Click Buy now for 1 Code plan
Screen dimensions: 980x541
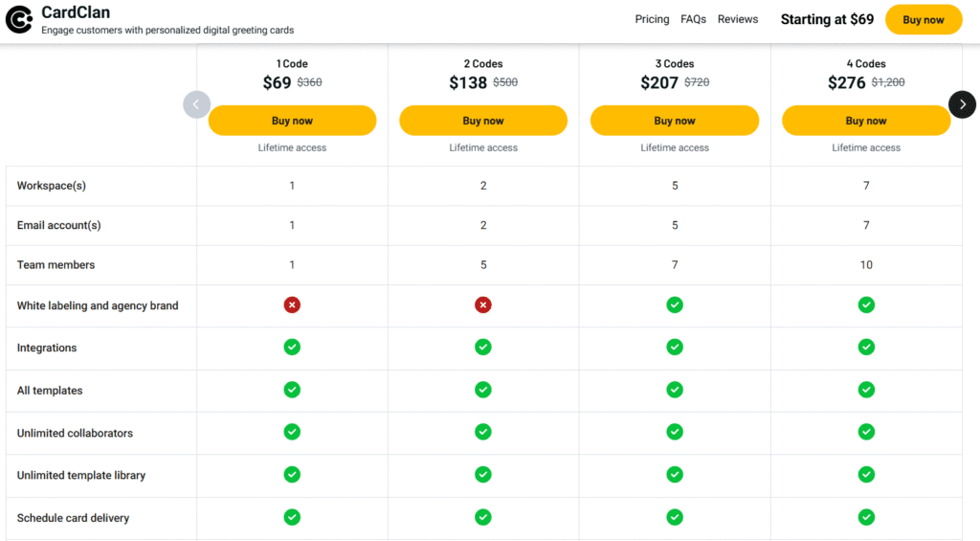pos(292,121)
